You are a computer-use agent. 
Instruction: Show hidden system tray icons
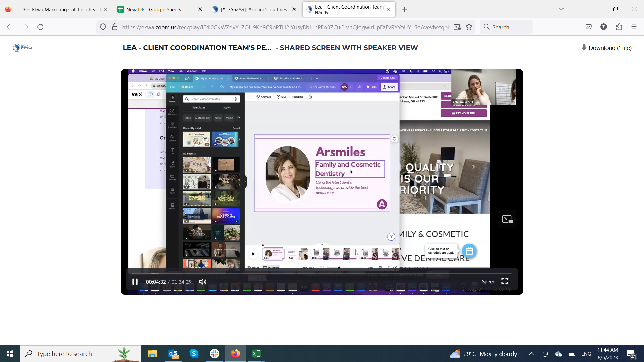click(x=531, y=354)
